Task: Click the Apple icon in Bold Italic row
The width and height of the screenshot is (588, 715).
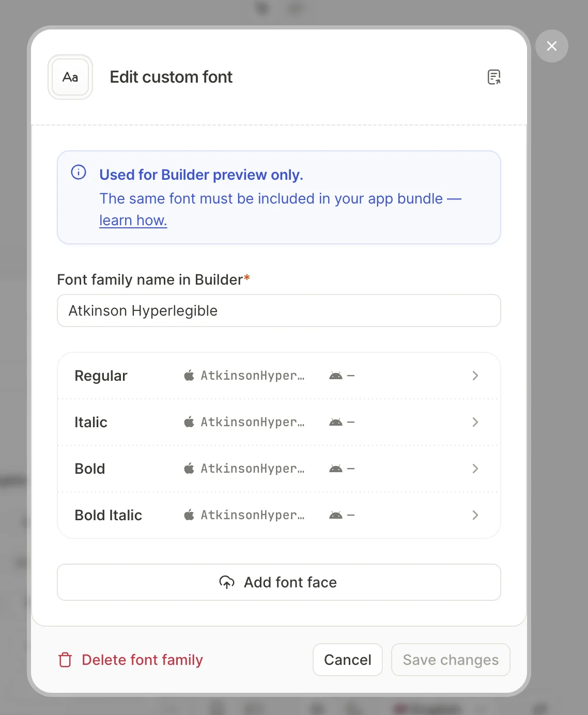Action: click(x=189, y=515)
